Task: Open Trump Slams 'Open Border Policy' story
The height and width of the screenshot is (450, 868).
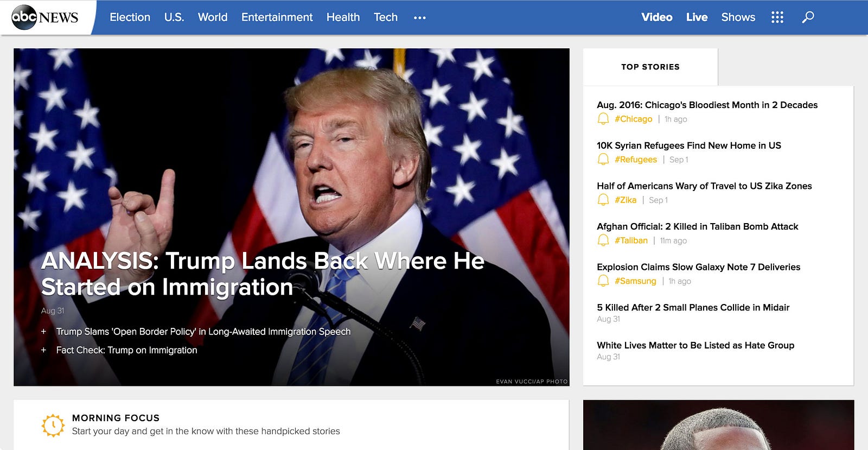Action: pyautogui.click(x=203, y=332)
